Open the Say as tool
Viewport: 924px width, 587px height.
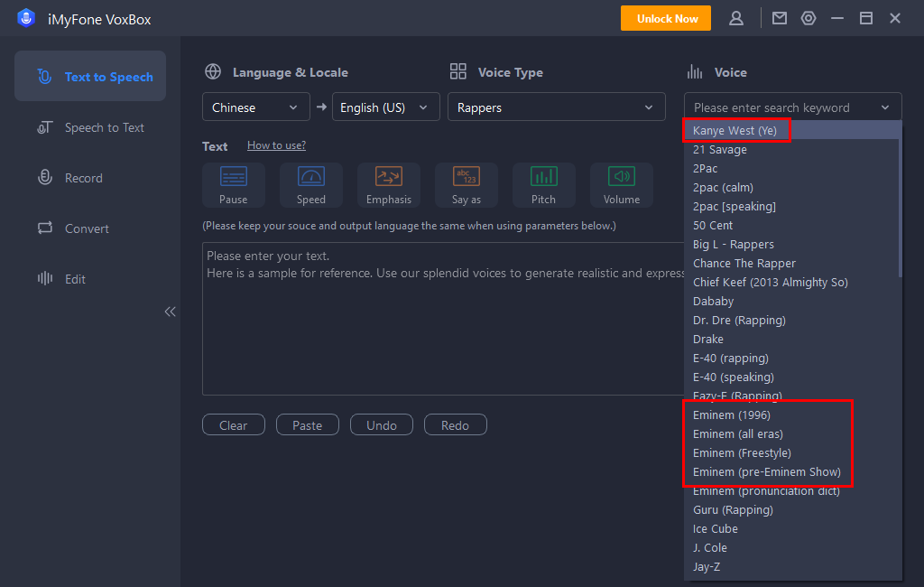pos(467,185)
